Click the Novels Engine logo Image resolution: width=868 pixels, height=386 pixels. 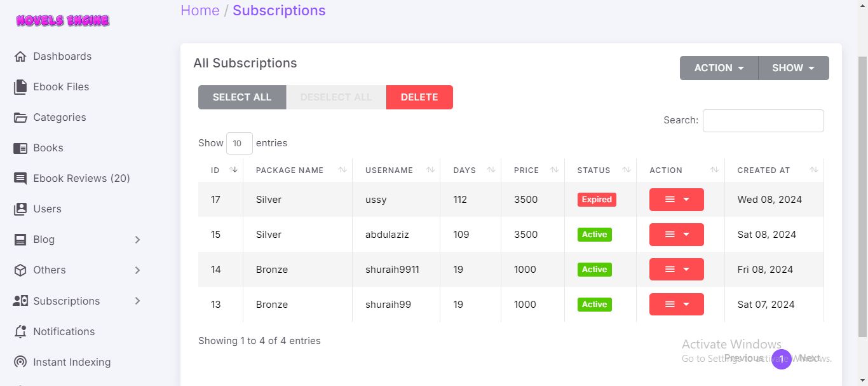pyautogui.click(x=63, y=20)
